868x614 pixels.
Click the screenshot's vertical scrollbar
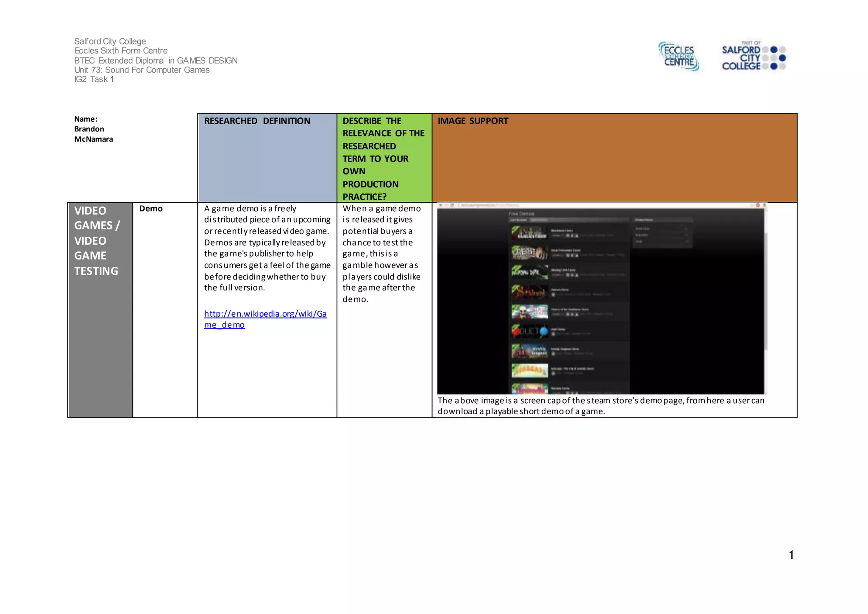pyautogui.click(x=766, y=290)
